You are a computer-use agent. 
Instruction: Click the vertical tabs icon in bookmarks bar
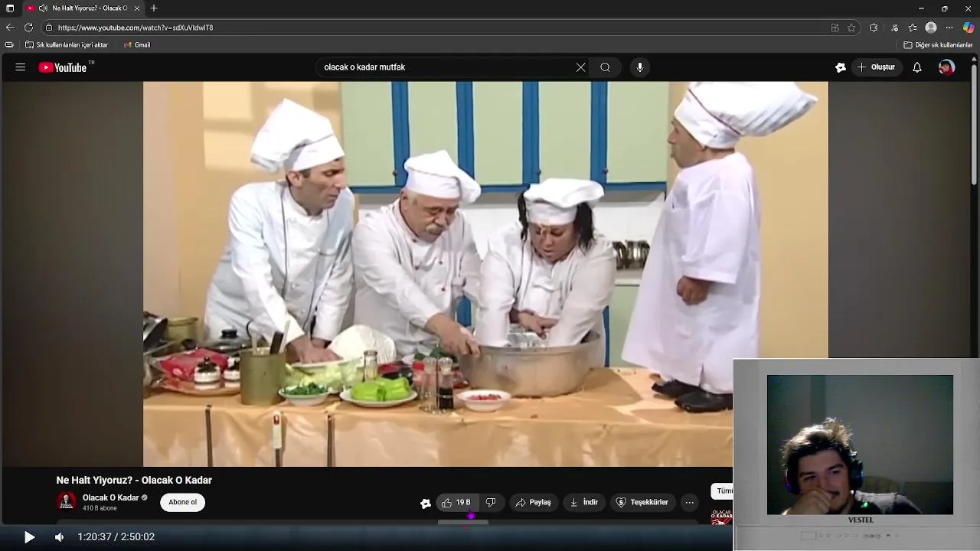click(9, 45)
